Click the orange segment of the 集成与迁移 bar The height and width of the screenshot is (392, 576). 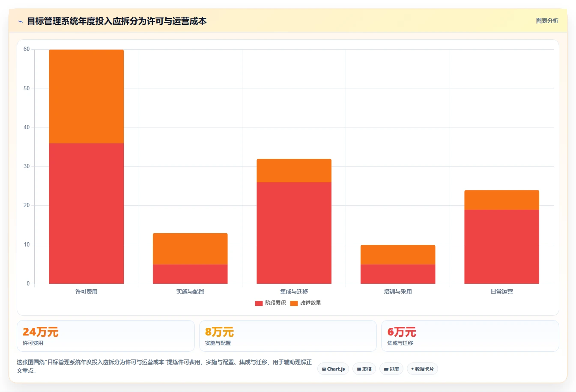294,171
